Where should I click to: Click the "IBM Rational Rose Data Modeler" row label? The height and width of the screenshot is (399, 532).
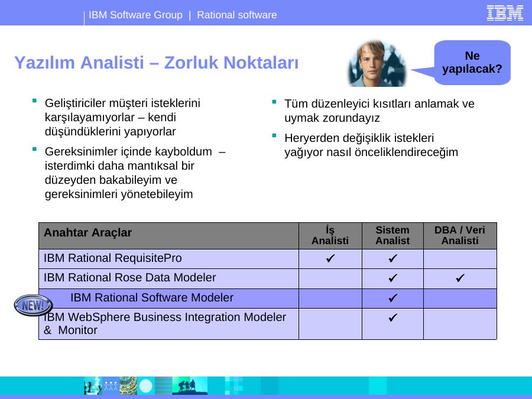(x=129, y=278)
